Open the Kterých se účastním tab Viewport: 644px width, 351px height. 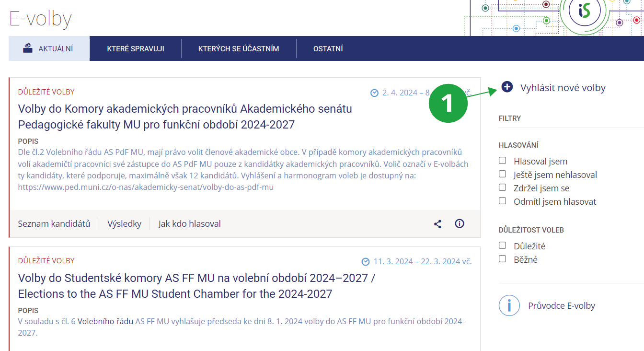point(239,48)
